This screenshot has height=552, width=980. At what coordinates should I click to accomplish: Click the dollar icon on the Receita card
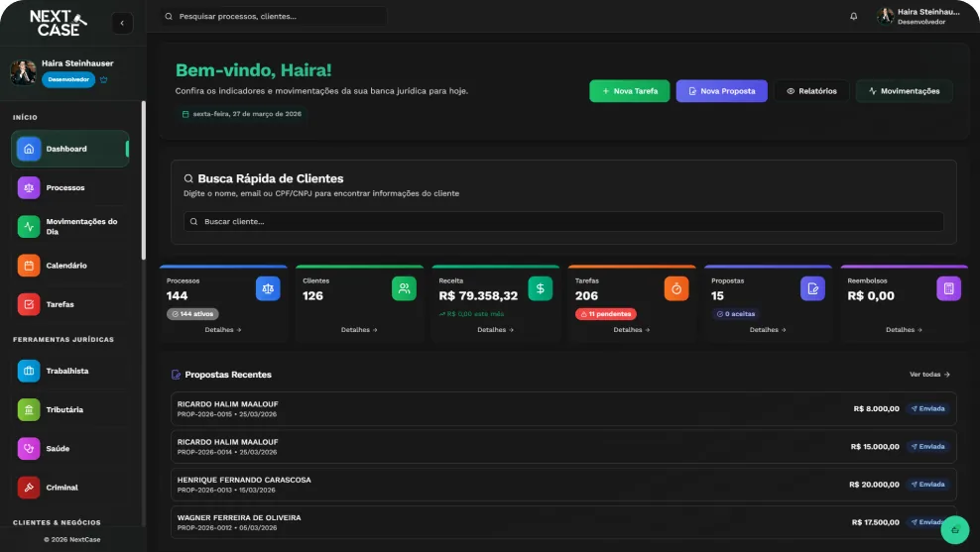[540, 288]
